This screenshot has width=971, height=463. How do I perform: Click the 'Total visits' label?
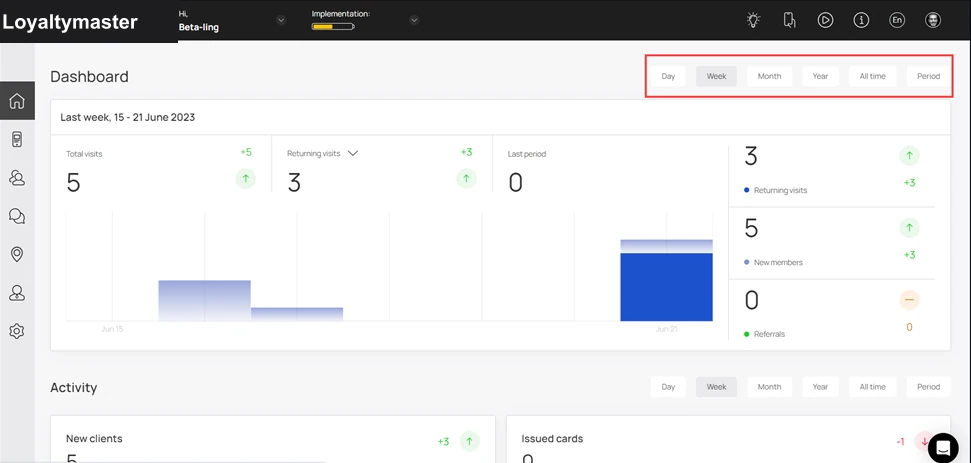(84, 154)
